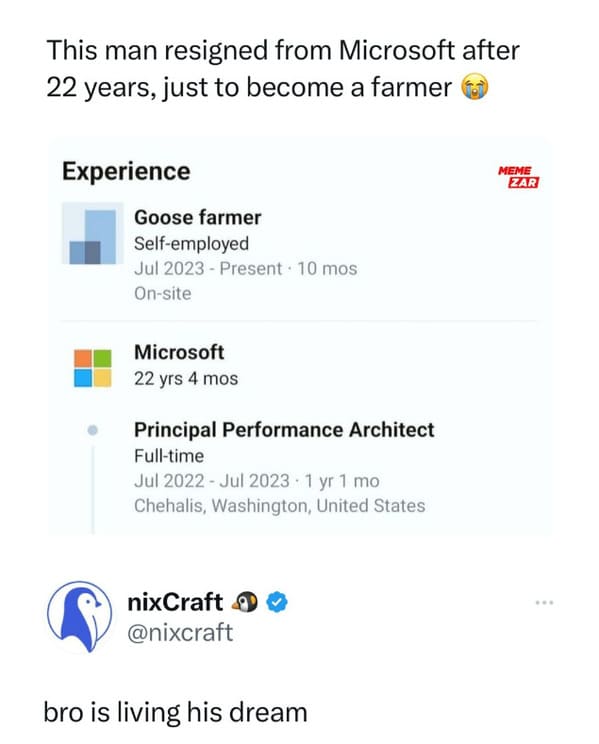Click the Chehalis, Washington location text
Viewport: 599px width, 744px height.
click(280, 506)
